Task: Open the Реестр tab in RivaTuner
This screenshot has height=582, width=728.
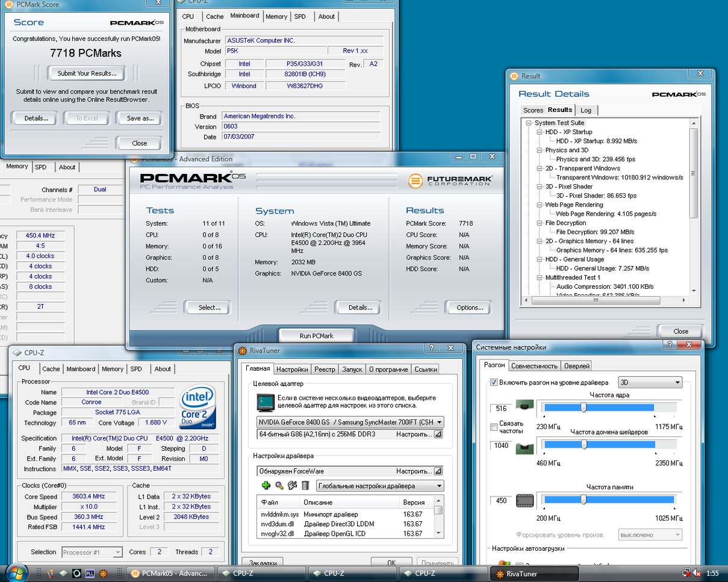Action: coord(325,370)
